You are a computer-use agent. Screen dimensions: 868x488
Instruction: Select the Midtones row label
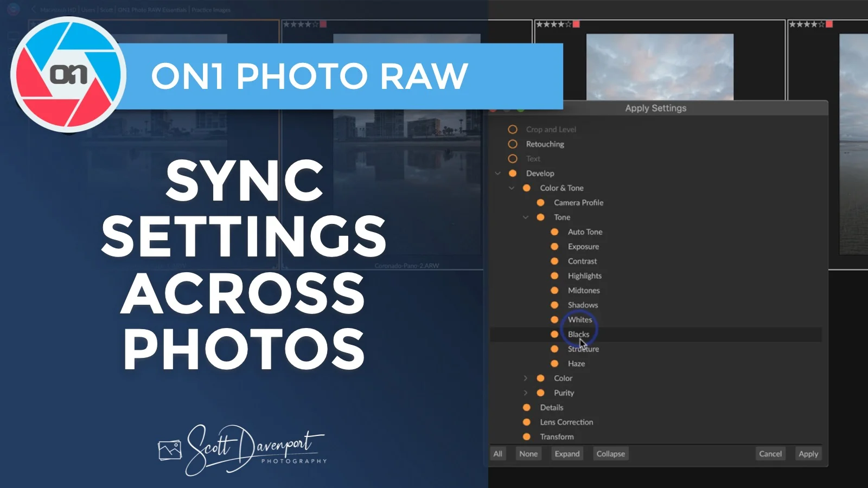584,291
